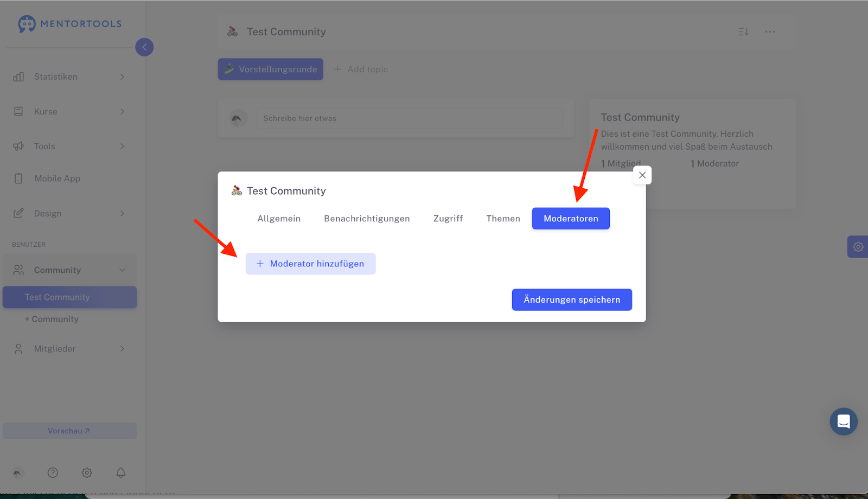Open the Zugriff tab
The width and height of the screenshot is (868, 499).
coord(448,219)
